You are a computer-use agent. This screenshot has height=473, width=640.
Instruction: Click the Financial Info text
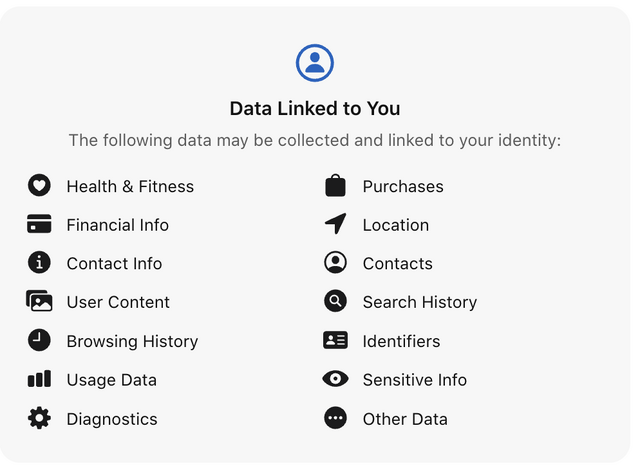[117, 225]
